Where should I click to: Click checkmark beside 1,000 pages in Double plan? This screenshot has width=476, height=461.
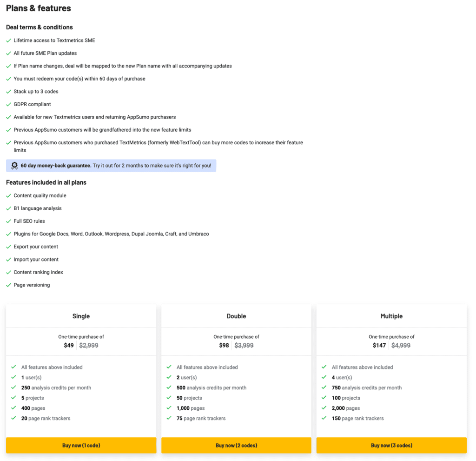[169, 408]
